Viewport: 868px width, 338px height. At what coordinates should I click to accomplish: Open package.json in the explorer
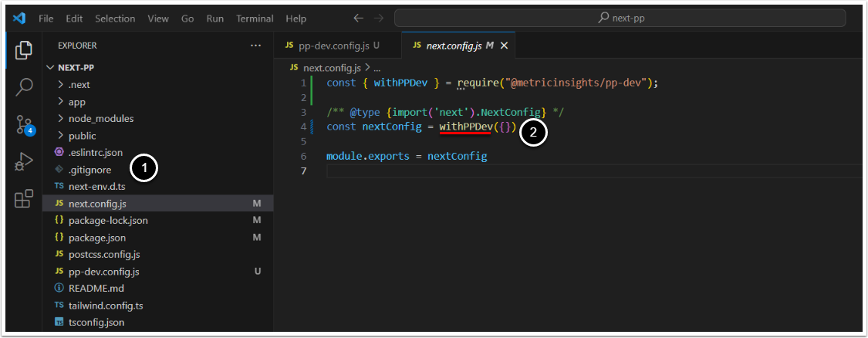click(96, 237)
